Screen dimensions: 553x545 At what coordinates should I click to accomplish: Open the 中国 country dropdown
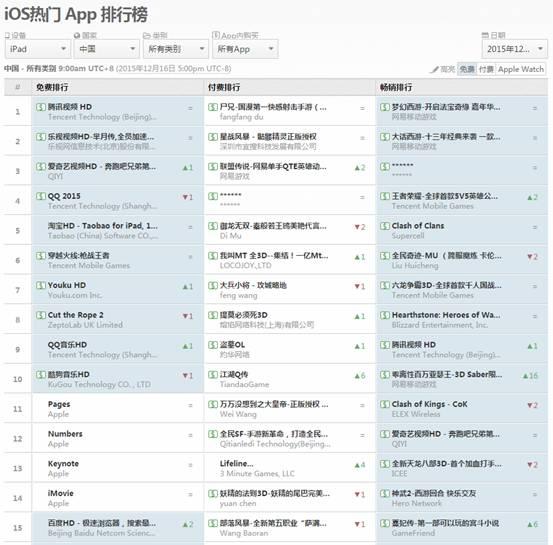107,49
